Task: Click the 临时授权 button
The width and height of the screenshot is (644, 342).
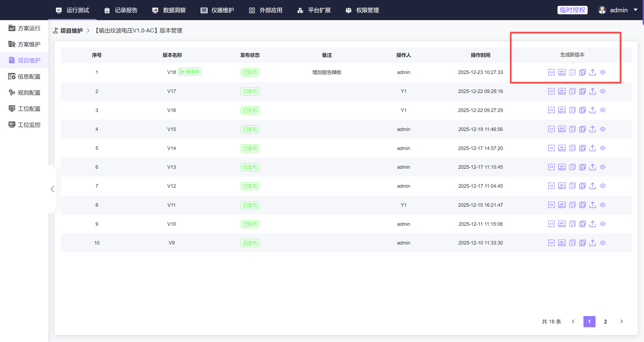Action: click(x=572, y=10)
